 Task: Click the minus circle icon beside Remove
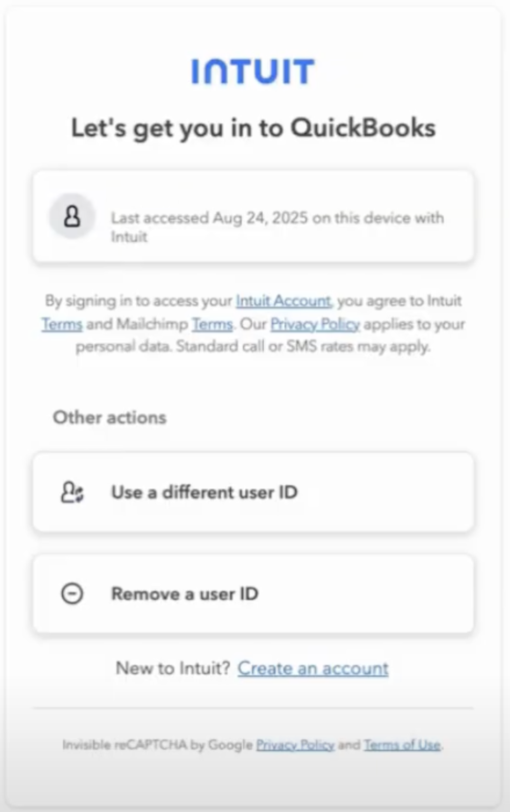72,594
